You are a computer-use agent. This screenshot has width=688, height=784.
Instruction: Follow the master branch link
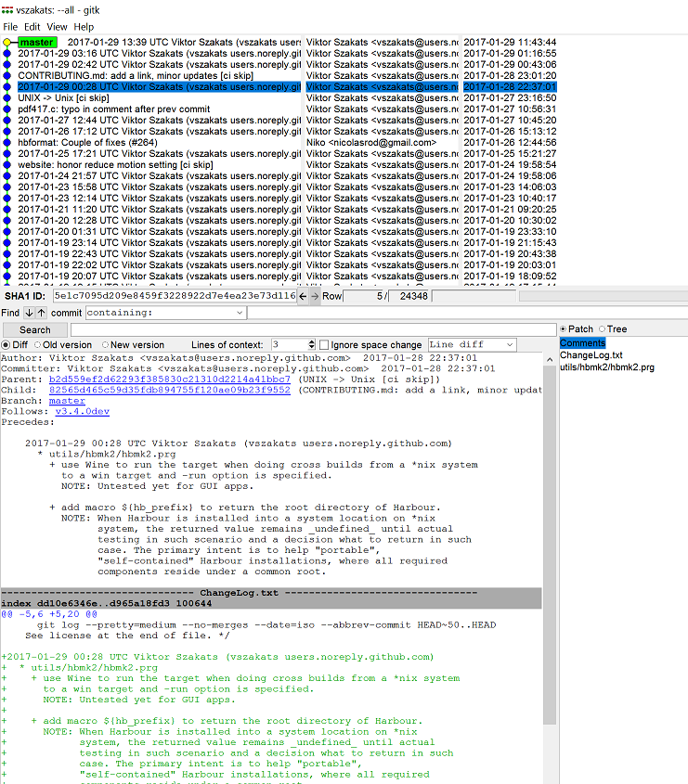pyautogui.click(x=67, y=401)
